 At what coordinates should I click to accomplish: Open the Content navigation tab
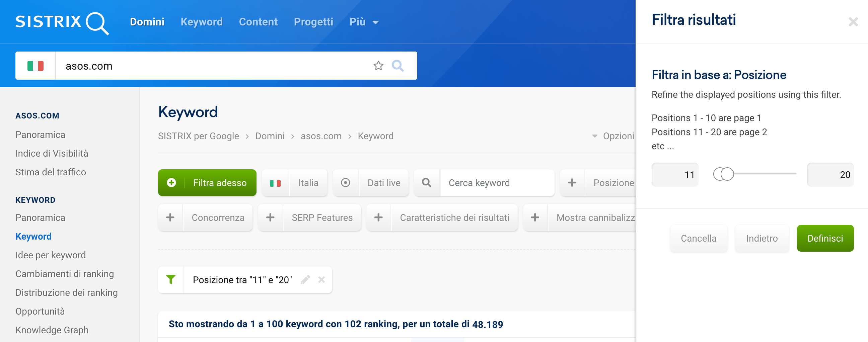(258, 22)
